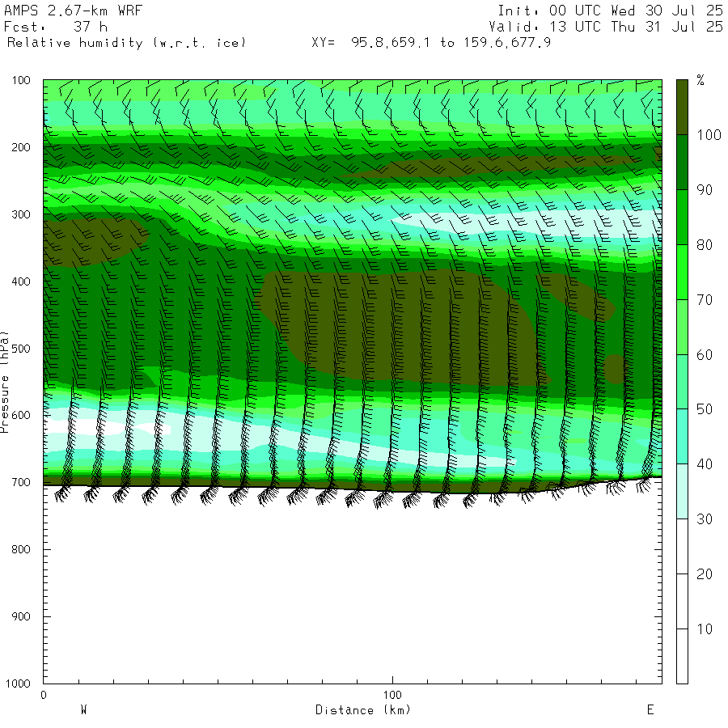Click the '900' pressure axis label
The image size is (728, 728).
tap(21, 616)
